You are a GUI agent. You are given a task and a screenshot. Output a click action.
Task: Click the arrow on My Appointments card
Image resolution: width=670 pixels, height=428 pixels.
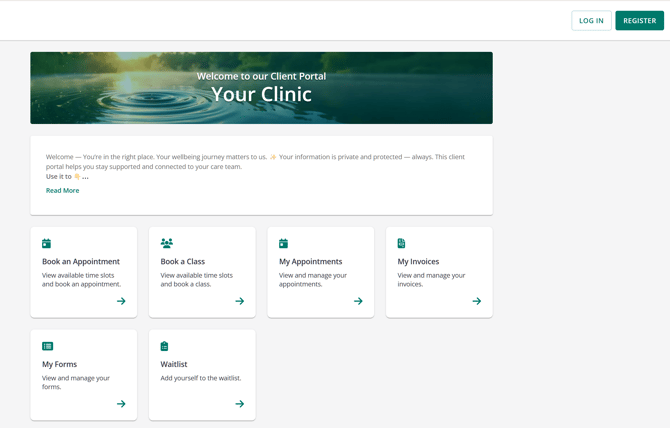[x=358, y=301]
